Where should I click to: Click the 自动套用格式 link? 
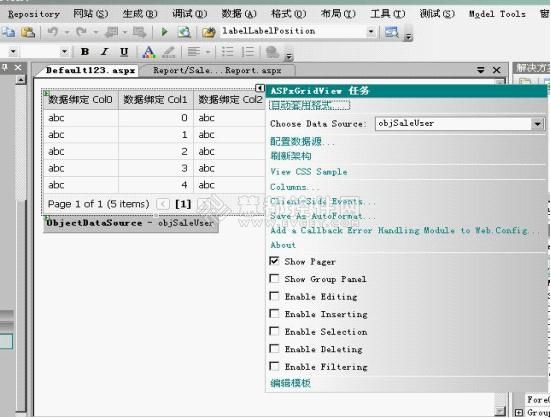pos(310,105)
